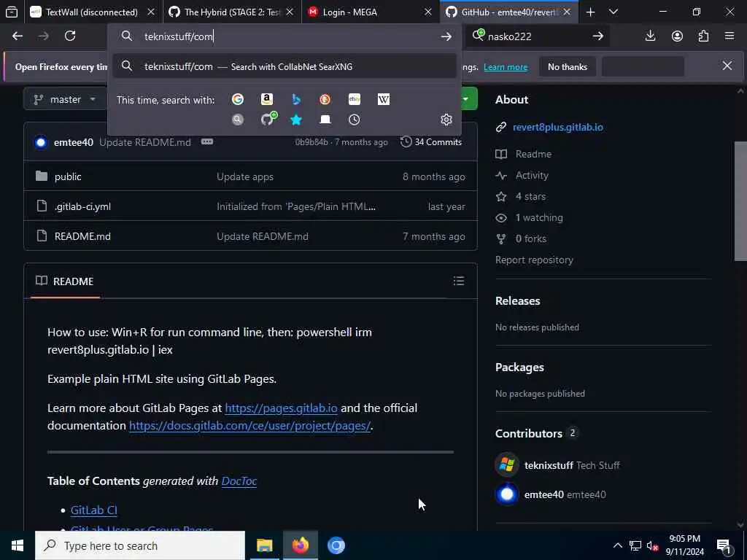The height and width of the screenshot is (560, 747).
Task: Click Report repository link
Action: pos(534,260)
